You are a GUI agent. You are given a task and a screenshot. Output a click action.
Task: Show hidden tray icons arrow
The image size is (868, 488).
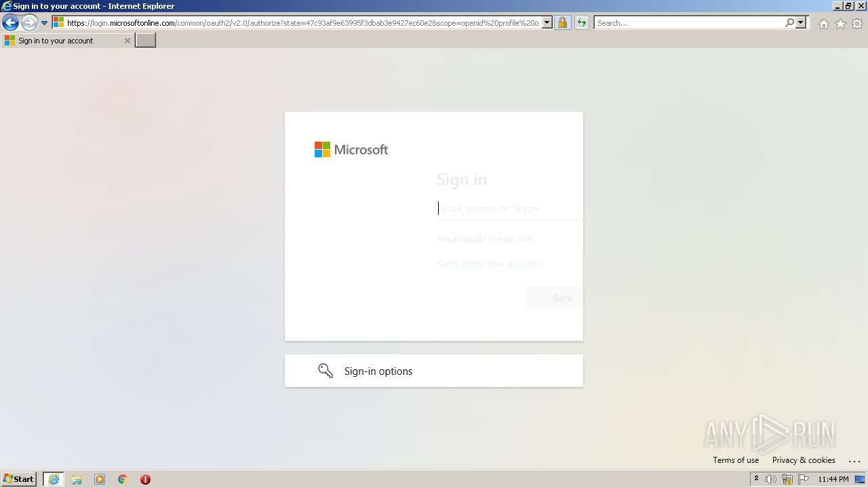pos(756,479)
